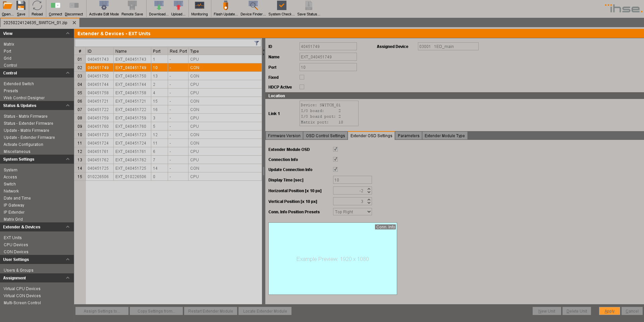Click the filter funnel icon above table
This screenshot has width=644, height=322.
(x=257, y=43)
